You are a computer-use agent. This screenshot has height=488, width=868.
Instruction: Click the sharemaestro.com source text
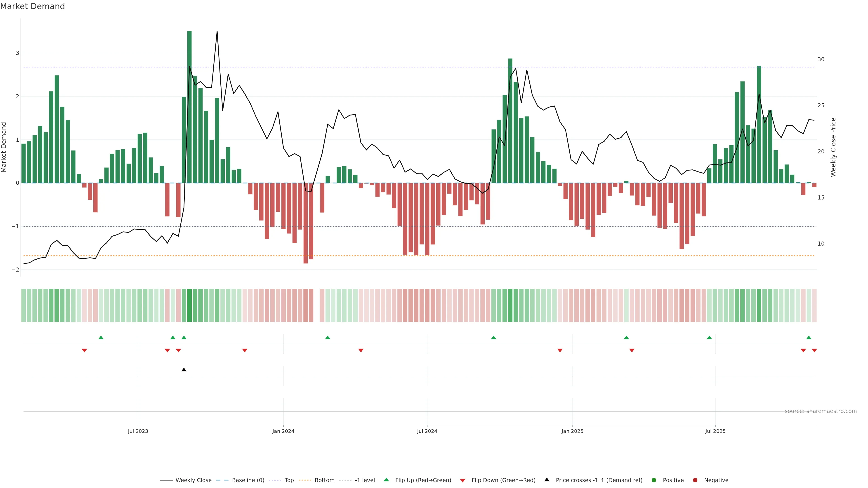pos(821,411)
